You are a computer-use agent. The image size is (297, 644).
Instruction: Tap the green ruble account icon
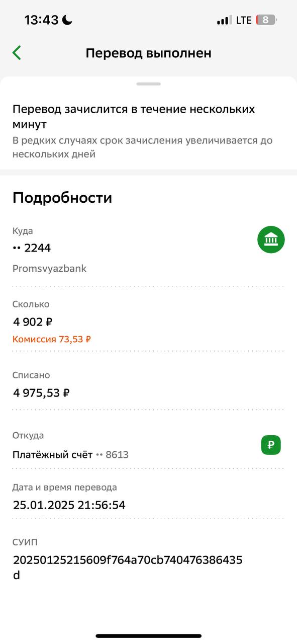coord(271,445)
